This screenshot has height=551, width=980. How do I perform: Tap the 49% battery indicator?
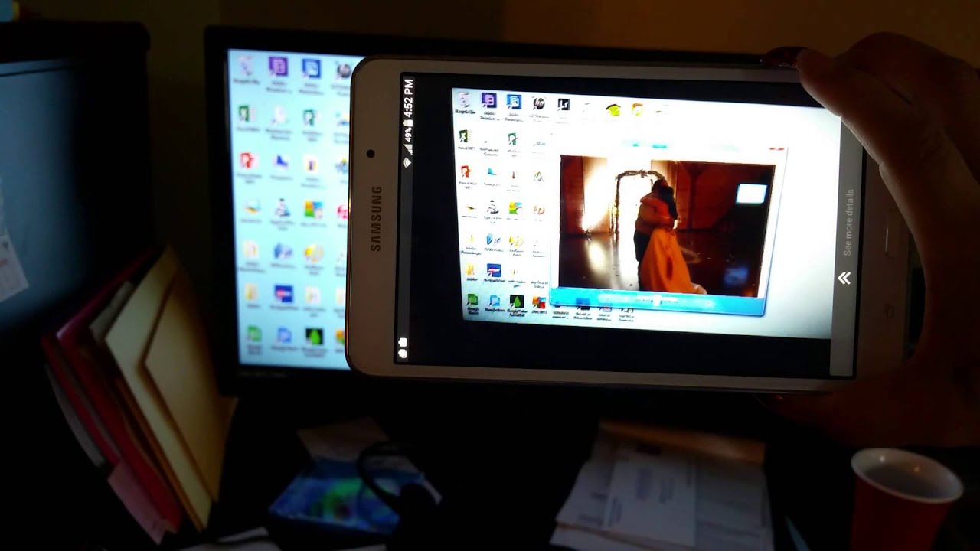click(x=408, y=134)
